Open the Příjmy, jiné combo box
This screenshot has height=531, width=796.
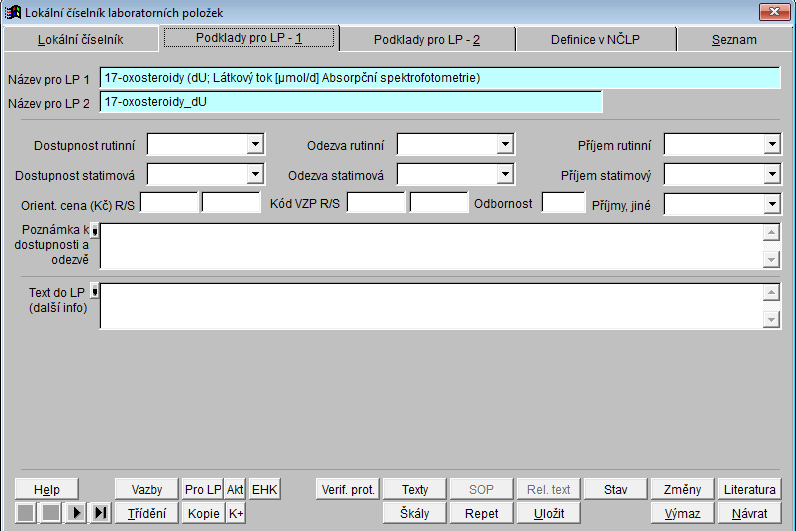(772, 204)
